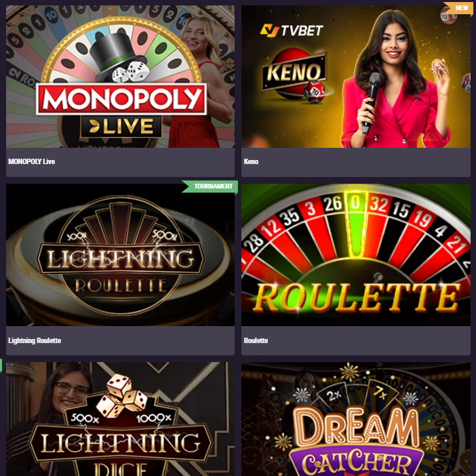Launch the Lightning Roulette game image
This screenshot has height=476, width=476.
[120, 255]
